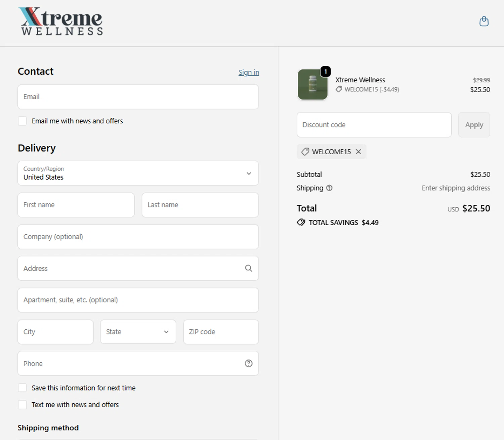Open the Country/Region dropdown

pyautogui.click(x=138, y=173)
